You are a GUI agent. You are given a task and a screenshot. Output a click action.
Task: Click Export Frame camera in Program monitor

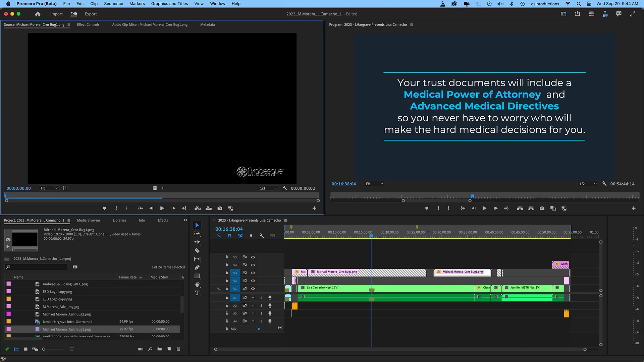click(x=542, y=208)
